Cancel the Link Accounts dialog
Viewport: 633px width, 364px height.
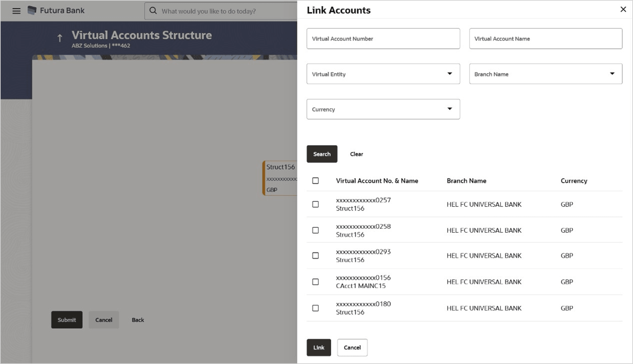coord(352,347)
